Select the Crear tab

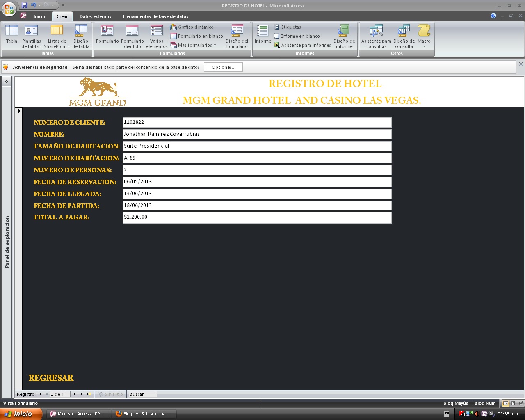coord(62,16)
